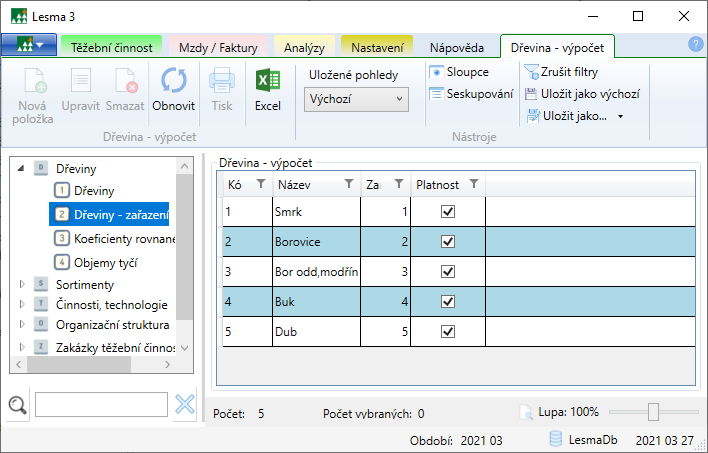Clear search with the blue X icon

coord(185,404)
